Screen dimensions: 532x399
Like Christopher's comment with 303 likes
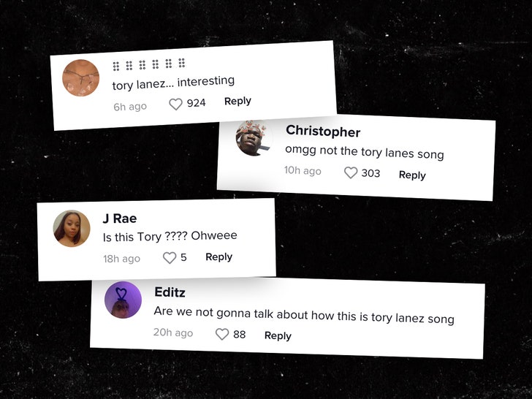tap(351, 172)
